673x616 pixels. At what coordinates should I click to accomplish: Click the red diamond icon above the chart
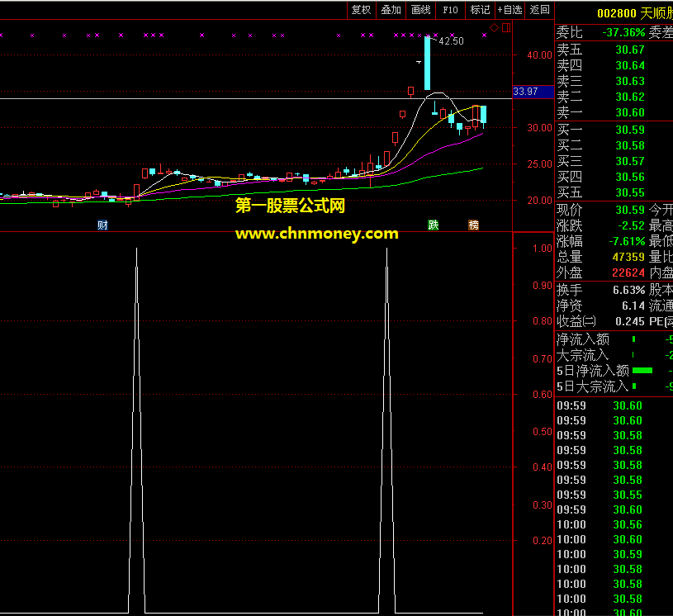point(494,28)
